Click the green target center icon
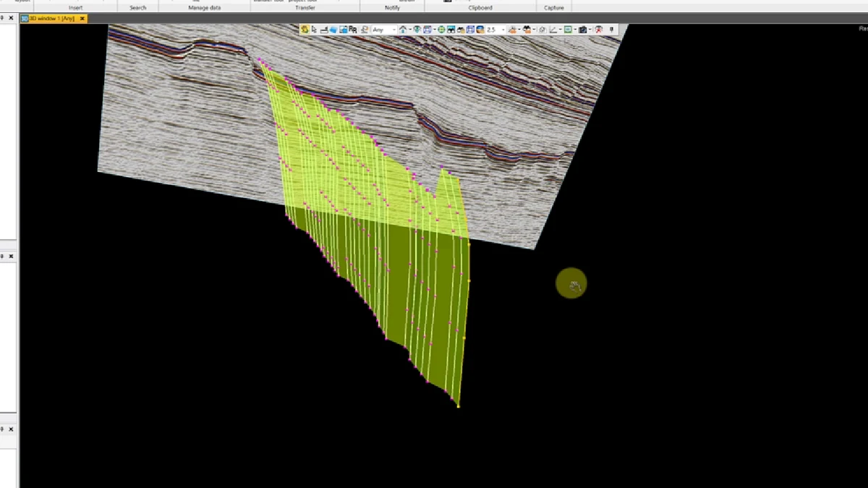 (x=441, y=30)
